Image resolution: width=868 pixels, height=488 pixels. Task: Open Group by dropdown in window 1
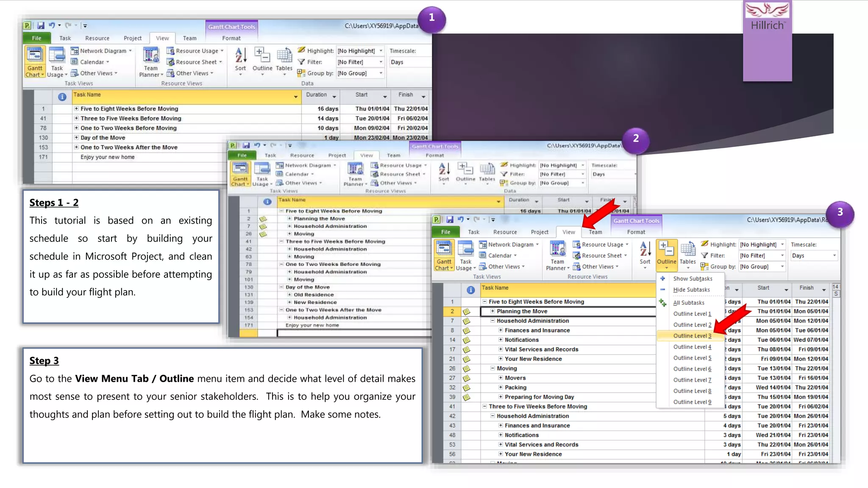click(x=381, y=73)
